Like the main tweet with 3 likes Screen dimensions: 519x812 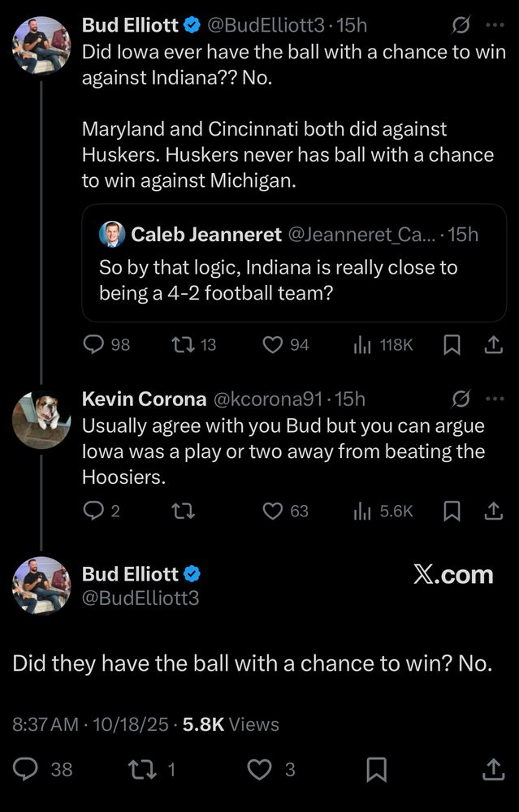260,769
